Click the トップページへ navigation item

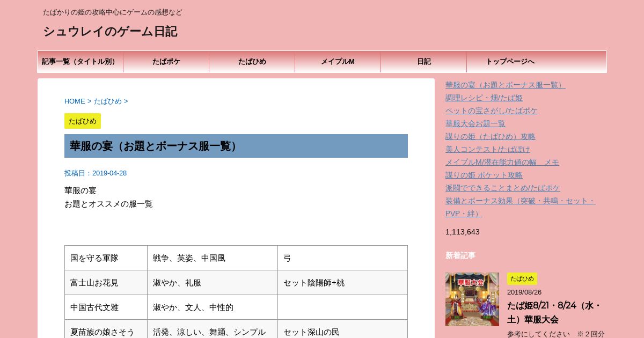[x=510, y=62]
